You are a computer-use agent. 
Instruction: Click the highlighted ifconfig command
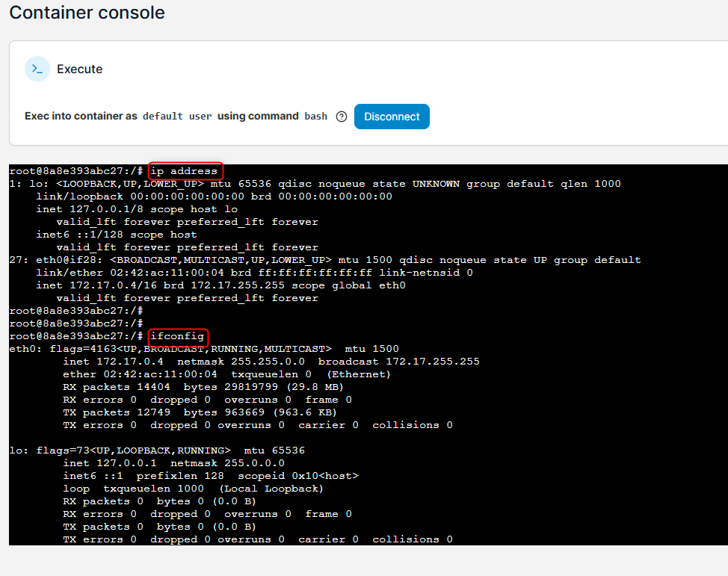pos(178,338)
